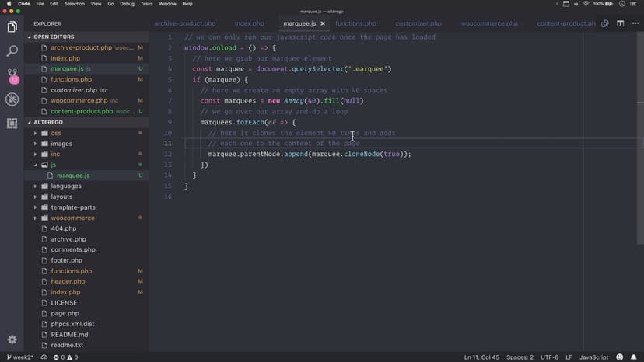The height and width of the screenshot is (362, 644).
Task: Open header.php in the file tree
Action: click(68, 281)
